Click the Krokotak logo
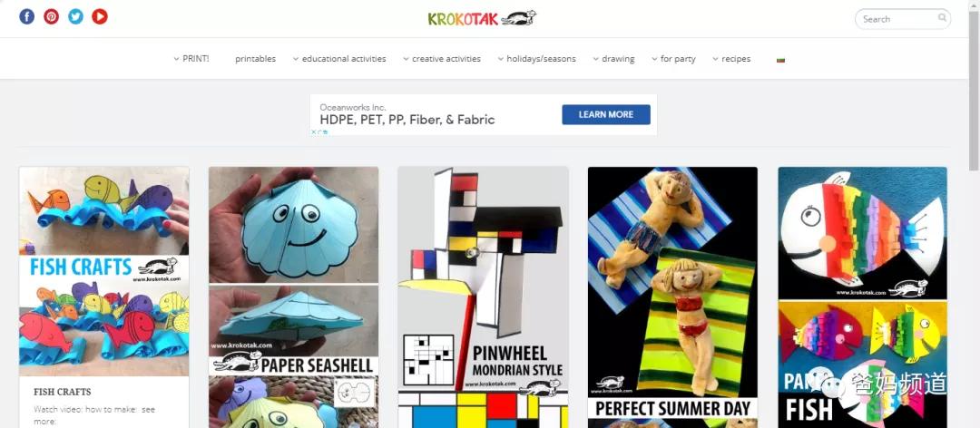 pyautogui.click(x=482, y=18)
